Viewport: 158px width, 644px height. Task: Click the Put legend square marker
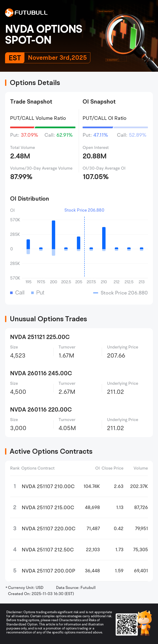[x=32, y=293]
